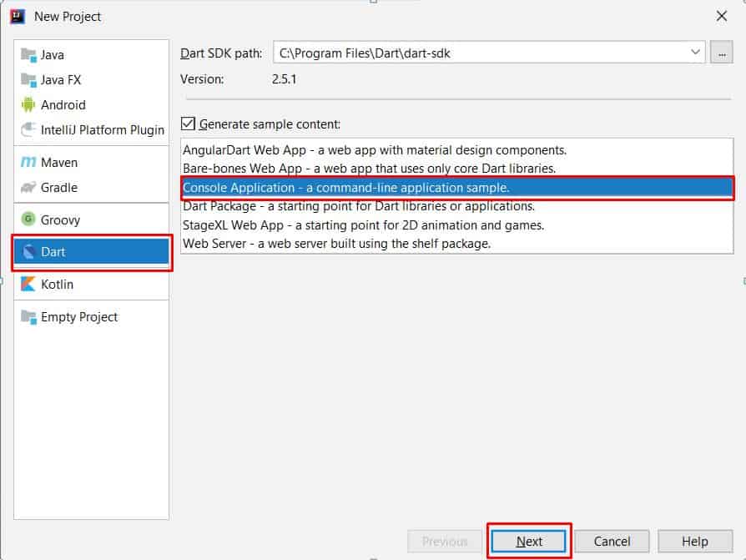This screenshot has width=746, height=560.
Task: Select Java FX project type
Action: [x=91, y=80]
